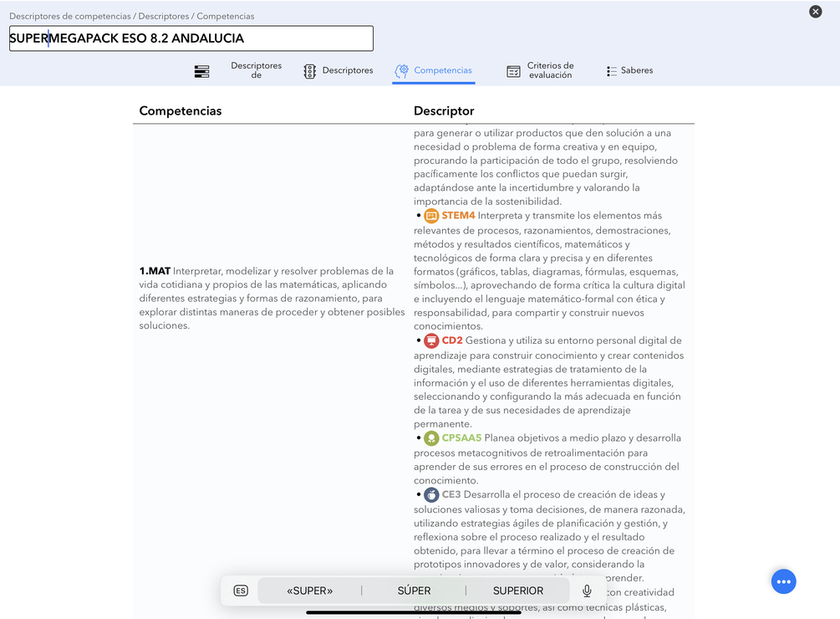Image resolution: width=840 pixels, height=619 pixels.
Task: Click the green CPSAA5 descriptor icon
Action: pyautogui.click(x=431, y=438)
